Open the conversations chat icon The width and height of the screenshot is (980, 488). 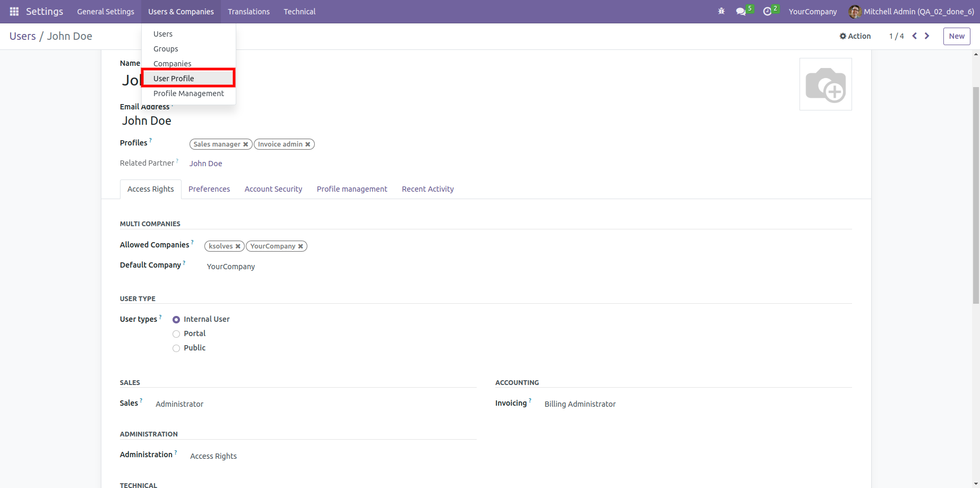[741, 12]
